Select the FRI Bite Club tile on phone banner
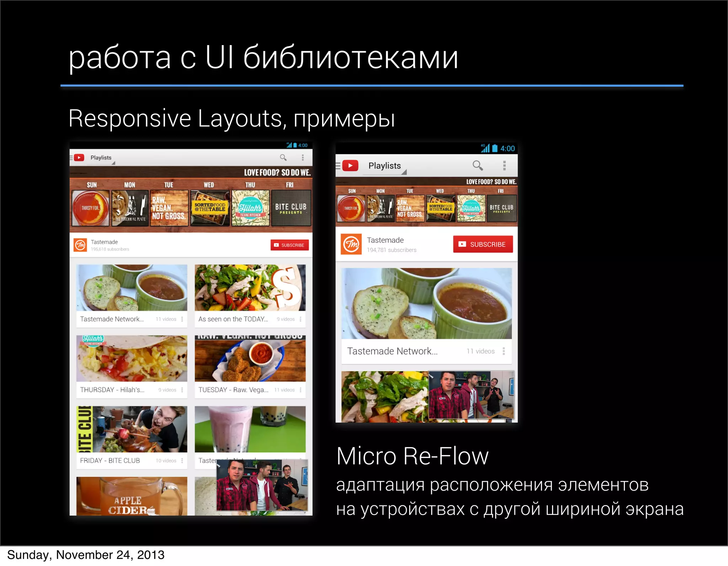Screen dimensions: 728x566 [x=502, y=209]
